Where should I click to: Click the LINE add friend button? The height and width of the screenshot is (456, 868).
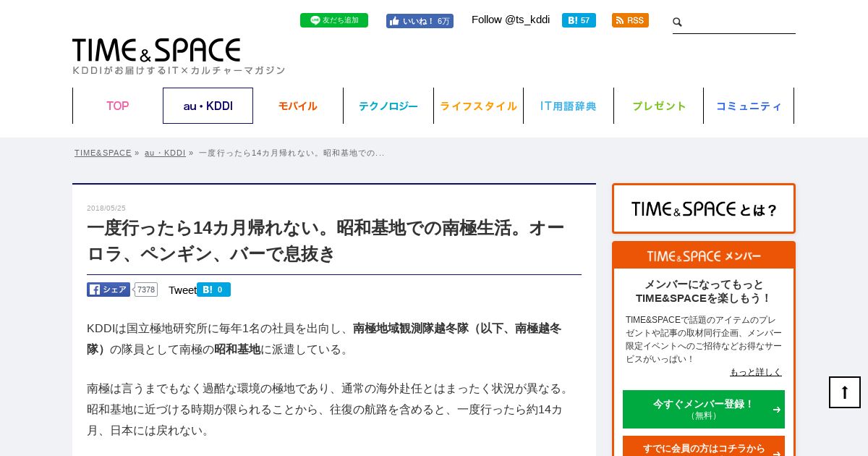(334, 20)
